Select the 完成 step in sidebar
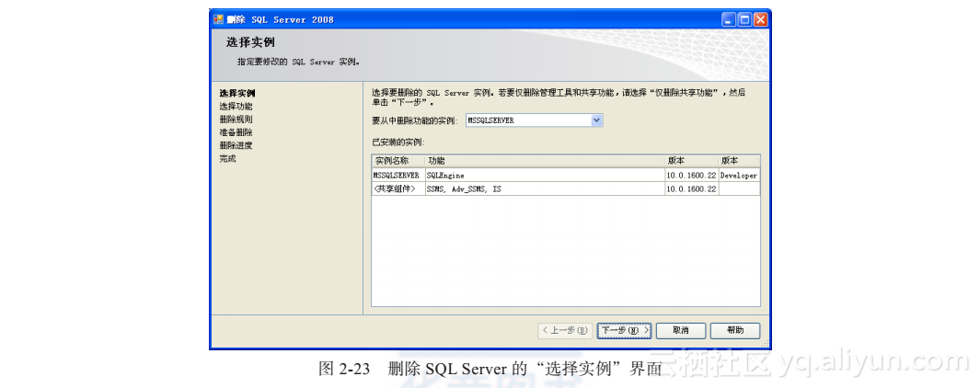The width and height of the screenshot is (980, 388). (227, 159)
